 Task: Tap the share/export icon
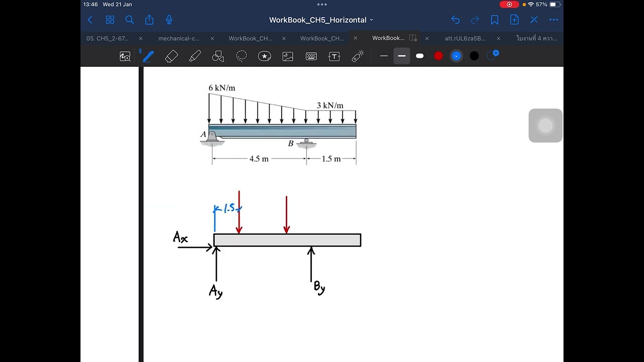[149, 20]
